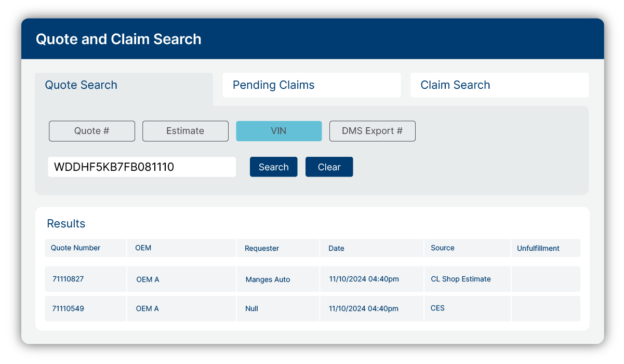Sort results by Source column
624x364 pixels.
[443, 248]
